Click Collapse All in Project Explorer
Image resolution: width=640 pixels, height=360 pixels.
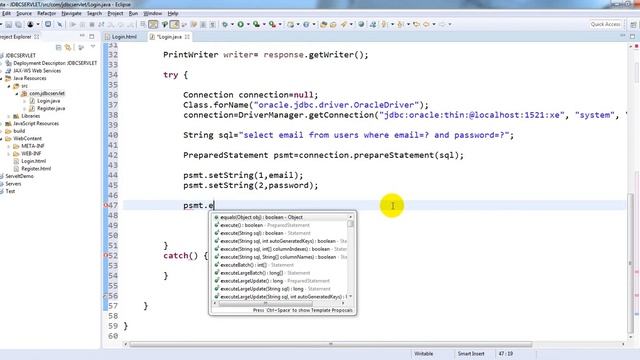click(x=58, y=47)
